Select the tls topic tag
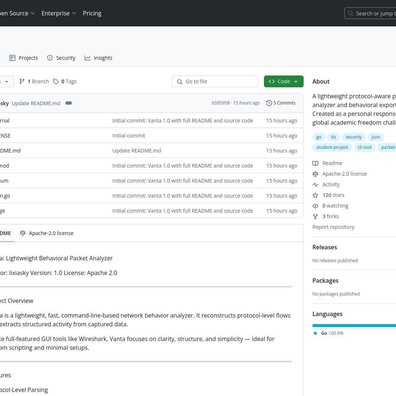The width and height of the screenshot is (396, 396). [x=333, y=137]
